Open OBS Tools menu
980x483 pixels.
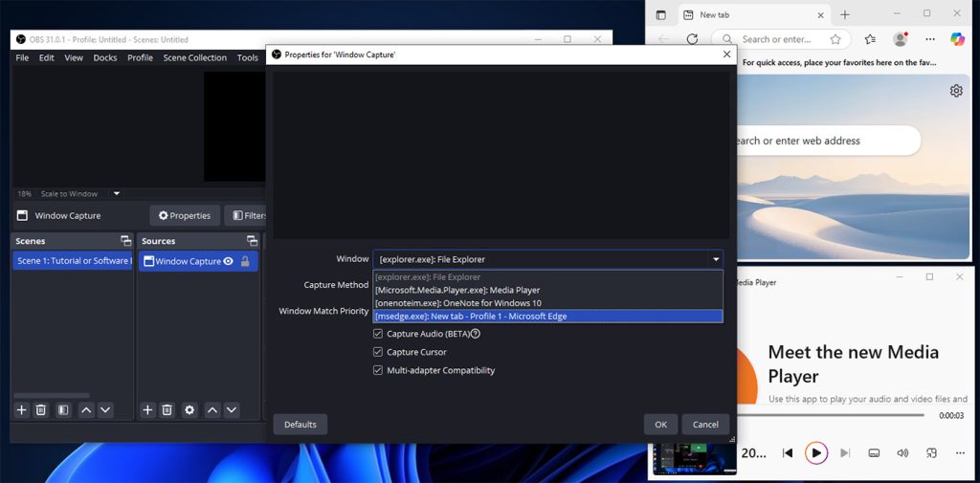(x=248, y=57)
